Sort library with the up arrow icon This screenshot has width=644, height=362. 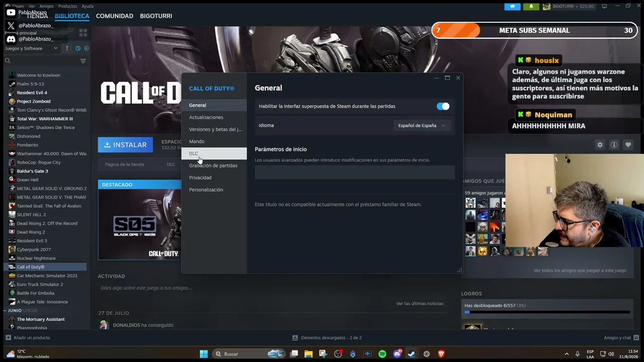tap(67, 48)
